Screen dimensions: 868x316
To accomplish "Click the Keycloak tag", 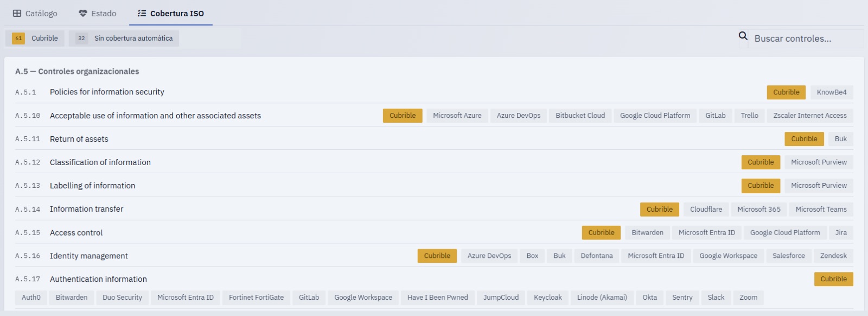I will [x=547, y=298].
